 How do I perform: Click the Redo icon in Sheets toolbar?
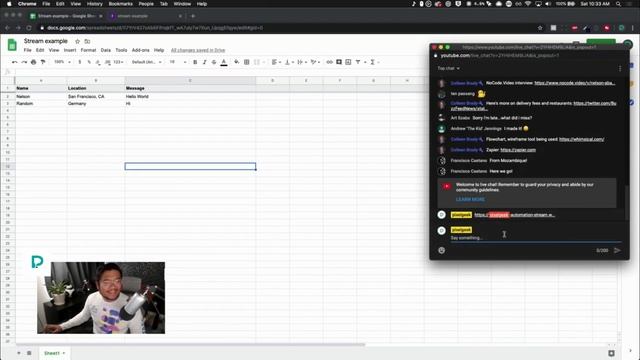click(x=24, y=62)
